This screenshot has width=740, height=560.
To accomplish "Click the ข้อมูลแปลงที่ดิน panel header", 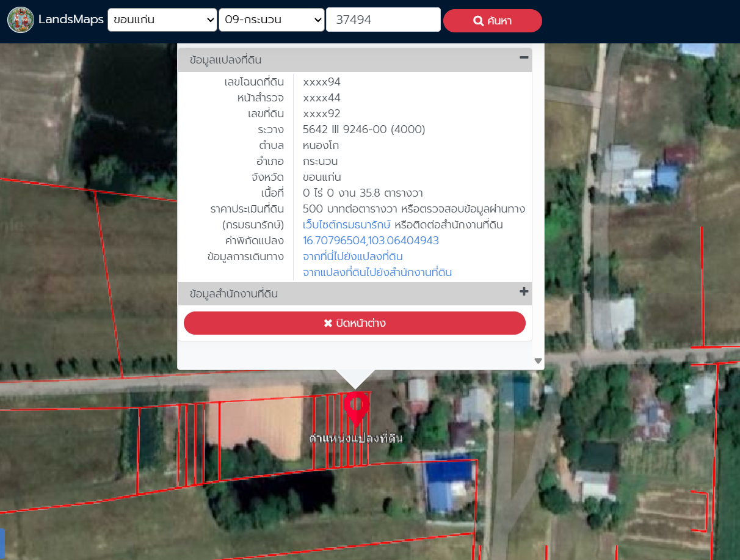I will (355, 60).
